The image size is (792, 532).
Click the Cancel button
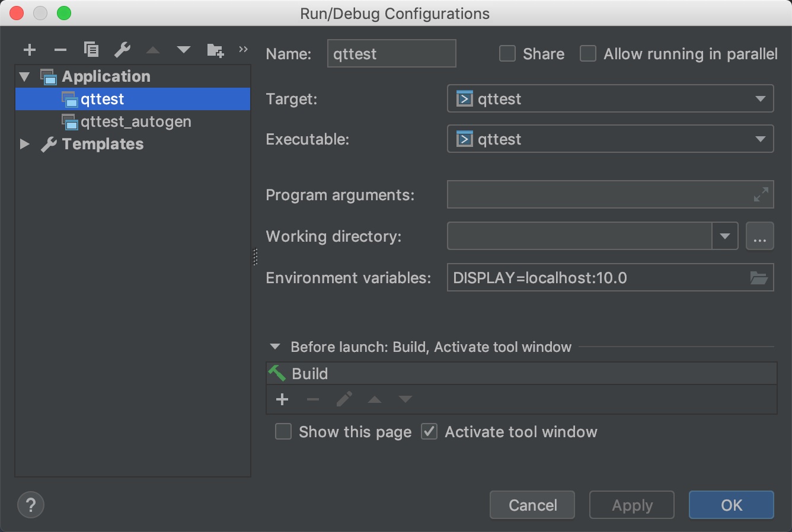(532, 505)
